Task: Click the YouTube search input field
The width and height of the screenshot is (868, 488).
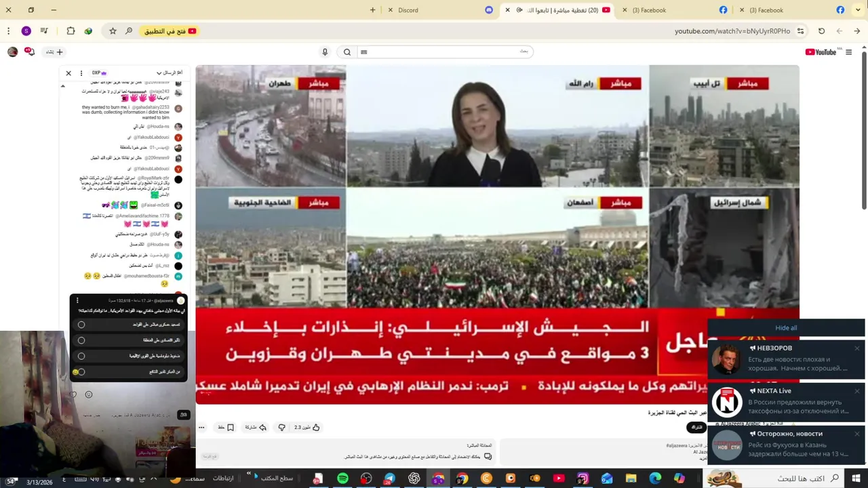Action: (x=444, y=52)
